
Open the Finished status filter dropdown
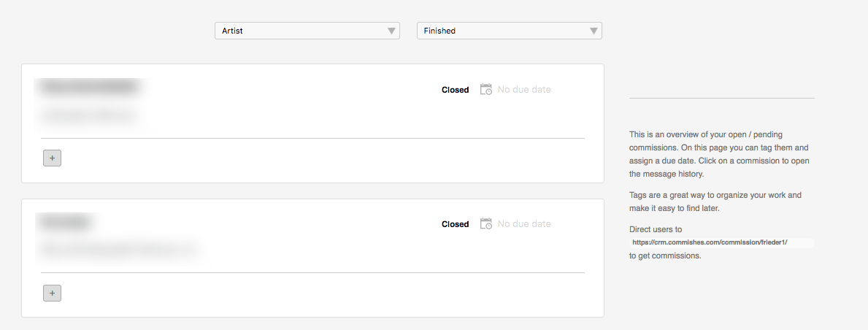point(510,31)
